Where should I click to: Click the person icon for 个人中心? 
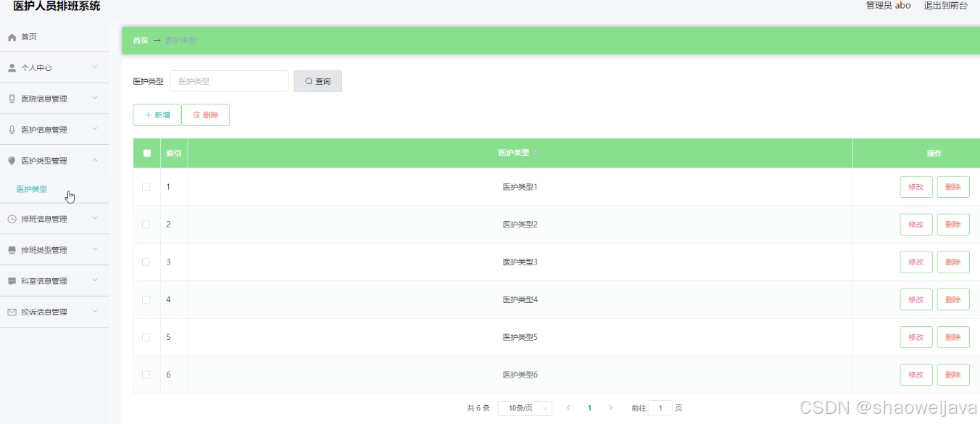pyautogui.click(x=12, y=67)
